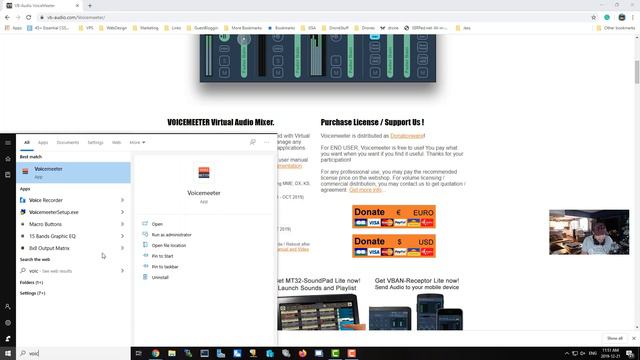Click Folders (1+) result group

tap(31, 282)
